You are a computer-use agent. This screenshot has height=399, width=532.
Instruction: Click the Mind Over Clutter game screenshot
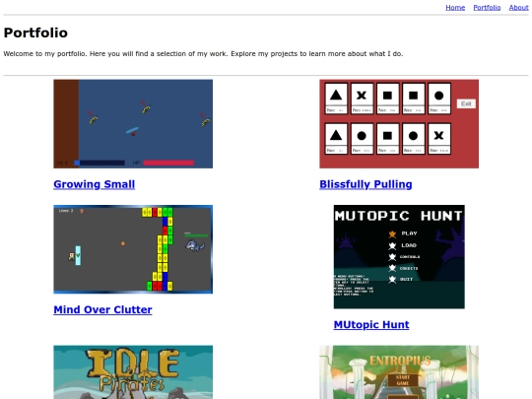click(x=133, y=249)
